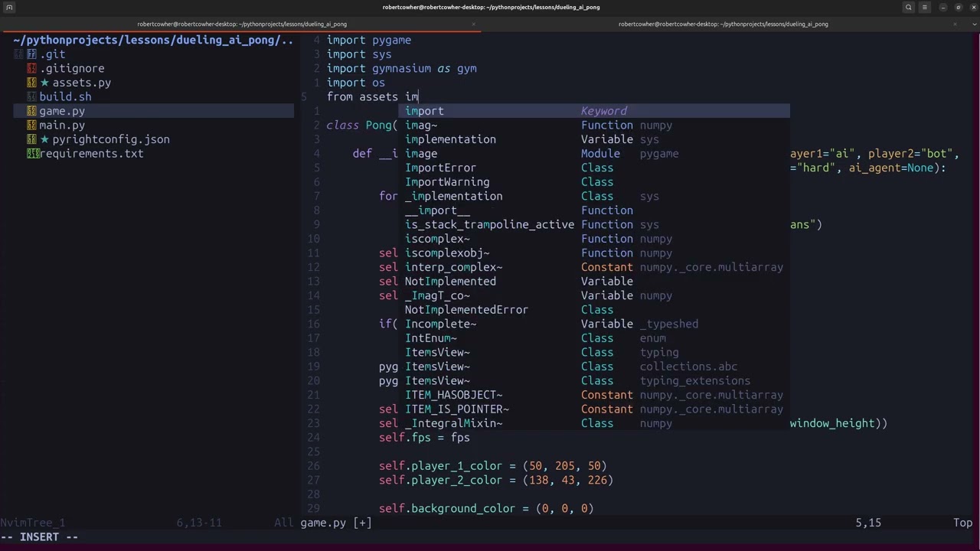Choose the '_IntegralMixin~' numpy Class completion
980x551 pixels.
(593, 422)
